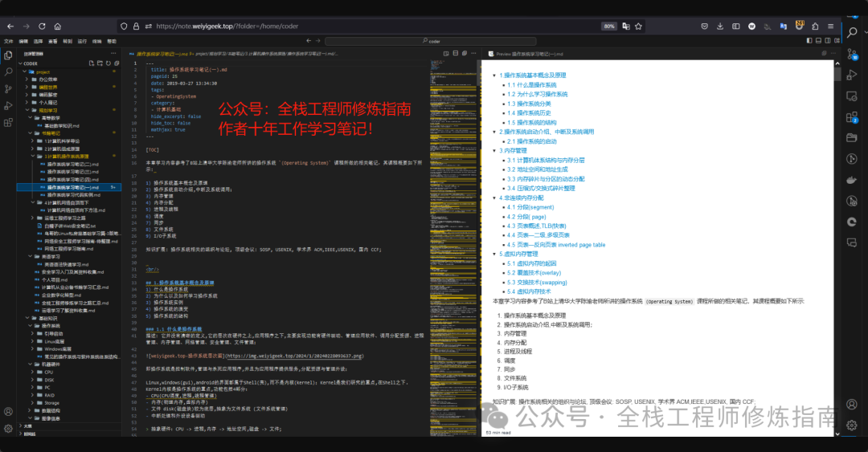Open Source Control in the left activity bar
This screenshot has width=868, height=452.
coord(8,88)
